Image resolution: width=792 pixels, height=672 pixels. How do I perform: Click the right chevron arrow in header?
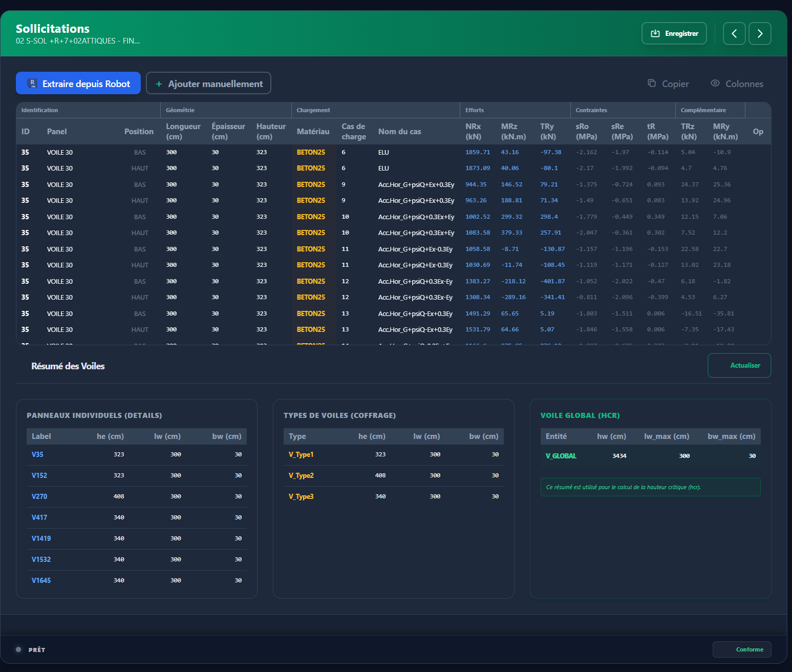point(760,33)
